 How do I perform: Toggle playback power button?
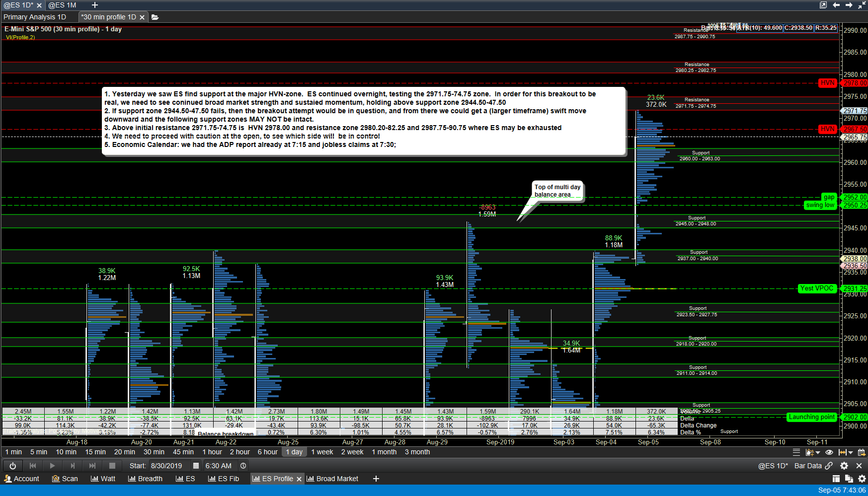pyautogui.click(x=12, y=466)
